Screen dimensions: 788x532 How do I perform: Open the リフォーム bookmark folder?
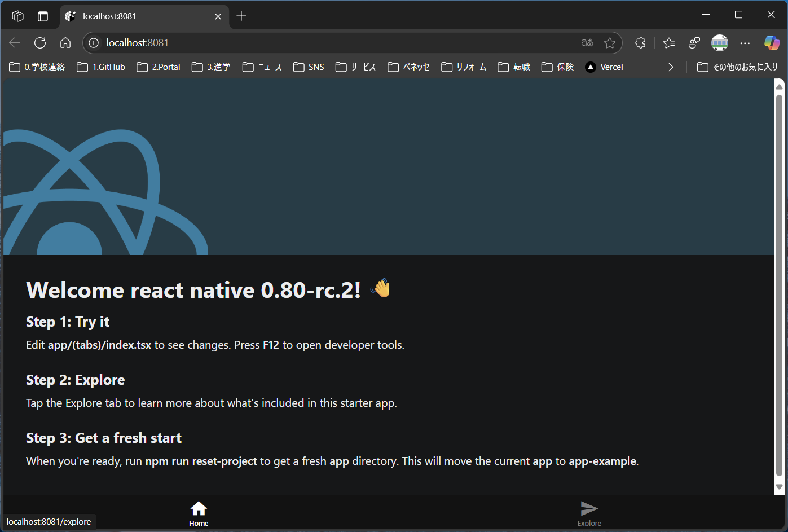[x=464, y=67]
